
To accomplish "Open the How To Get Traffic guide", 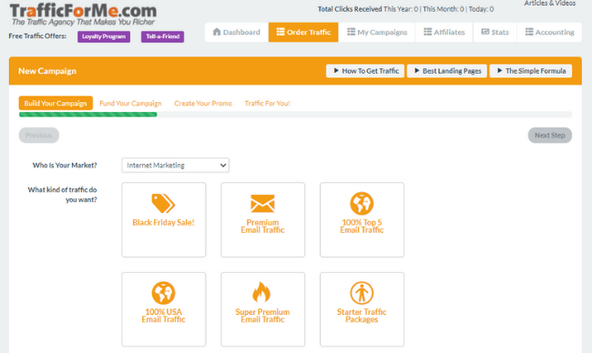I will point(364,71).
